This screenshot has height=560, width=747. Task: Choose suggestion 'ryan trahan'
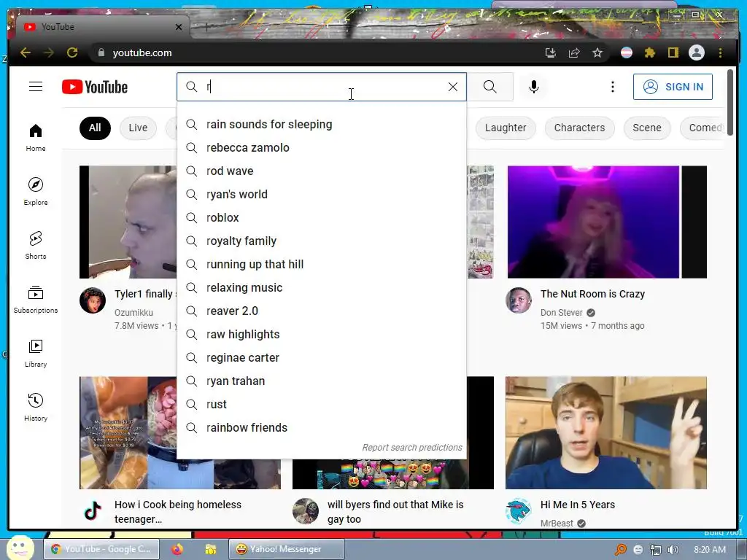322,381
